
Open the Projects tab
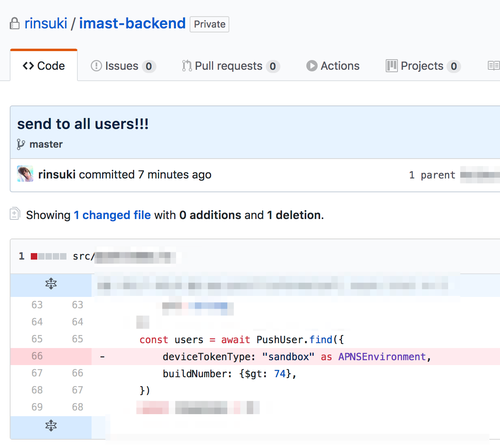(x=423, y=66)
